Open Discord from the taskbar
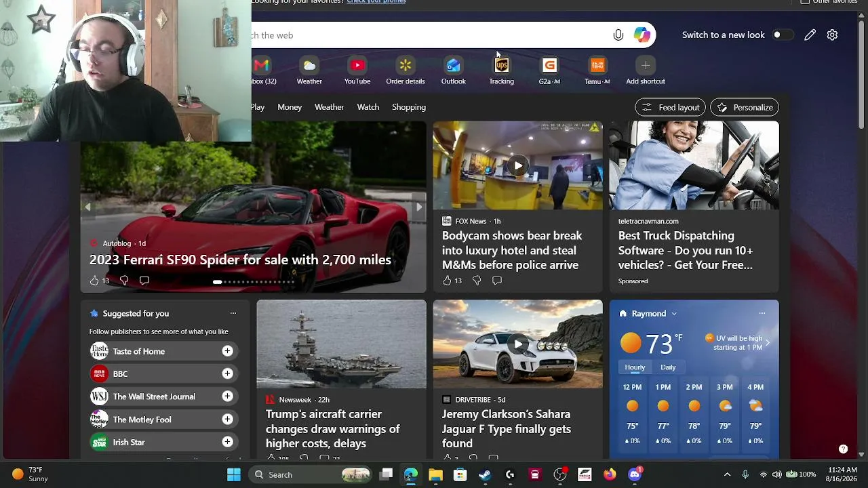 [635, 474]
